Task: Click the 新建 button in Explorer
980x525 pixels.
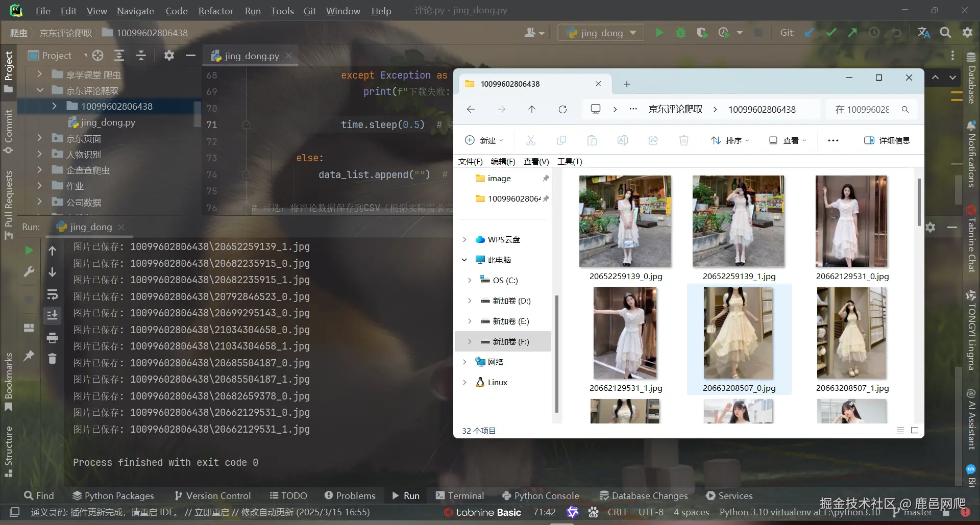Action: pos(484,141)
